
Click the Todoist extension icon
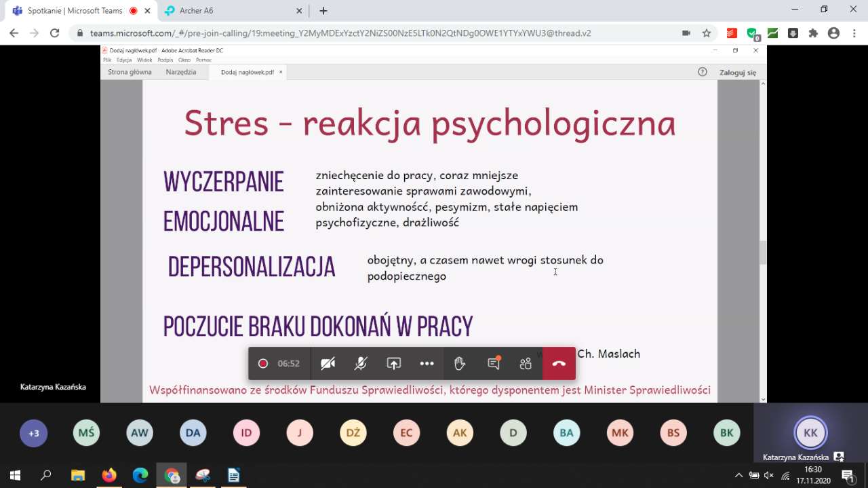pos(732,33)
